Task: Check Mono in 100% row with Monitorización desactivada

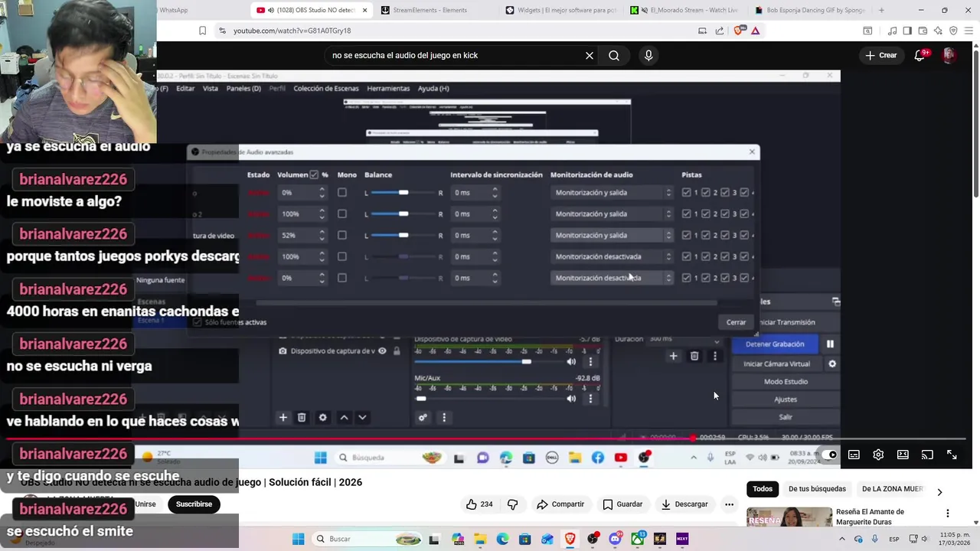Action: tap(342, 256)
